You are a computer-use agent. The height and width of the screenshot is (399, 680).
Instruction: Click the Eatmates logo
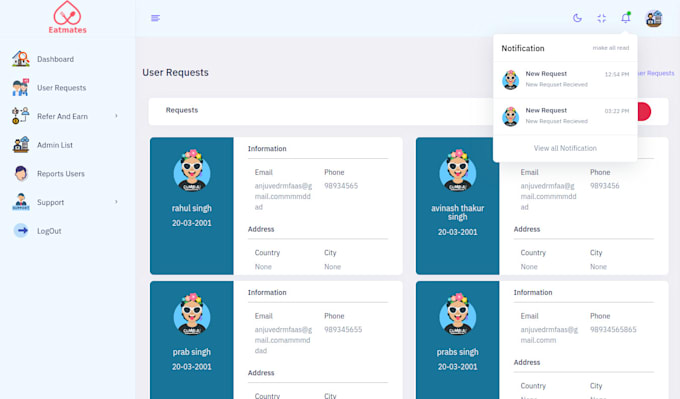67,17
